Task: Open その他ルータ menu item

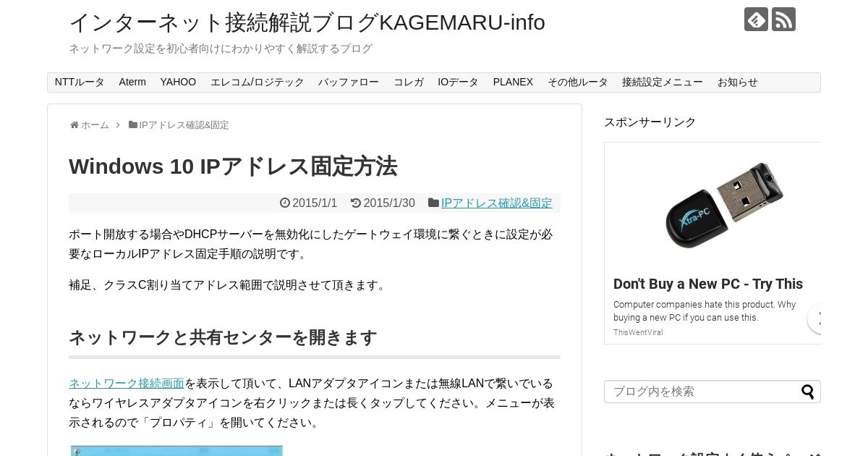Action: pyautogui.click(x=578, y=83)
